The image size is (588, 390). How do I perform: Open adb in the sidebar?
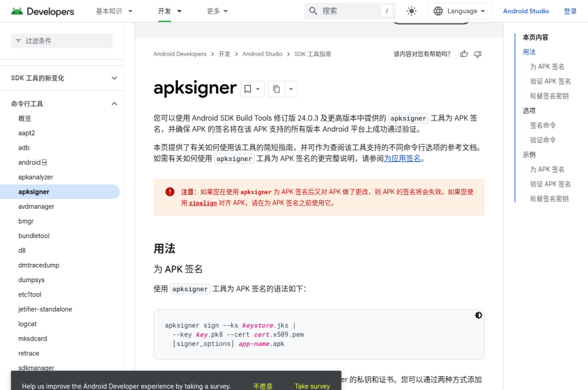pyautogui.click(x=24, y=147)
